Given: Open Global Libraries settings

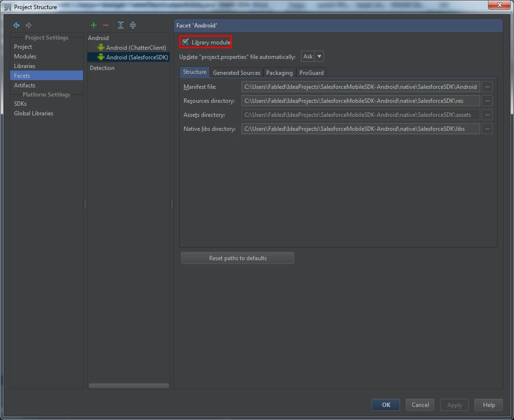Looking at the screenshot, I should [x=46, y=113].
